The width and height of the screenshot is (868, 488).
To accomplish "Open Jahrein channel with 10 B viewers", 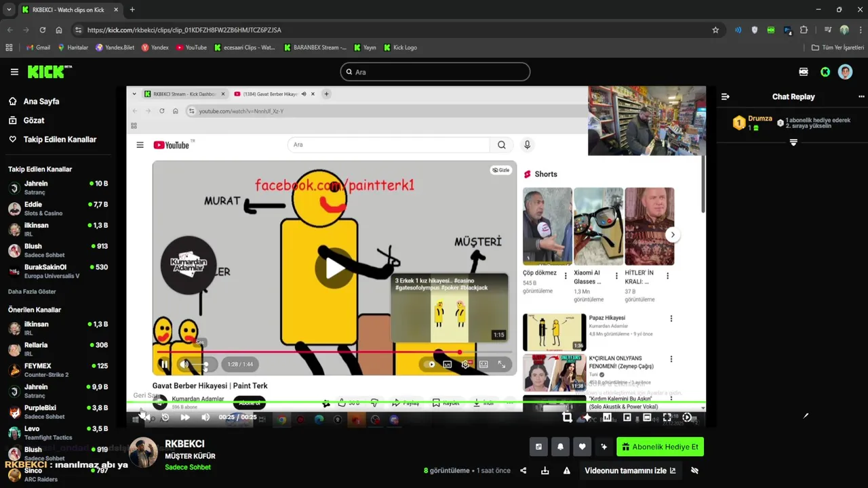I will tap(60, 188).
